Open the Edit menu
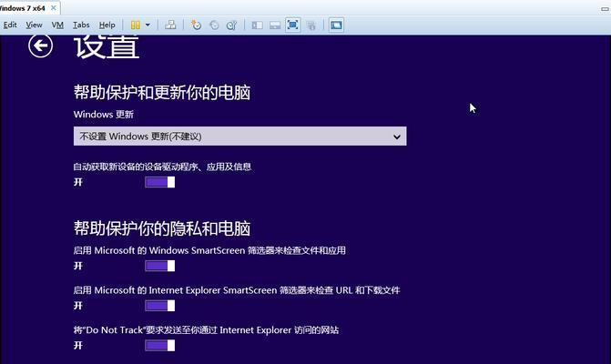 pyautogui.click(x=10, y=25)
